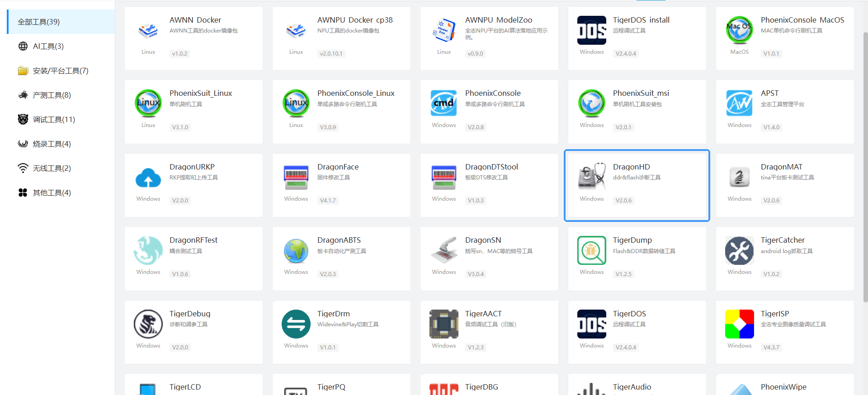Open the 调试工具(11) category
868x395 pixels.
tap(53, 119)
